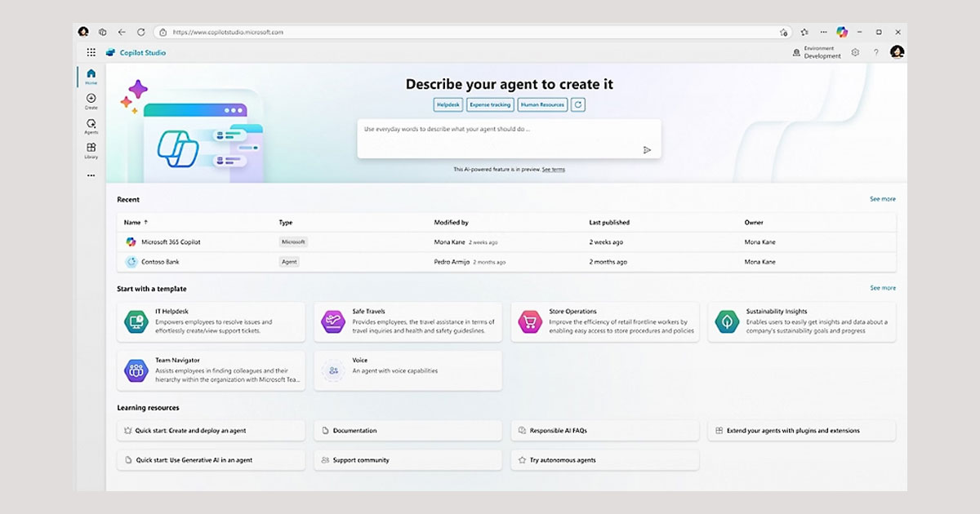Image resolution: width=980 pixels, height=514 pixels.
Task: Open Create in the left sidebar
Action: click(91, 101)
